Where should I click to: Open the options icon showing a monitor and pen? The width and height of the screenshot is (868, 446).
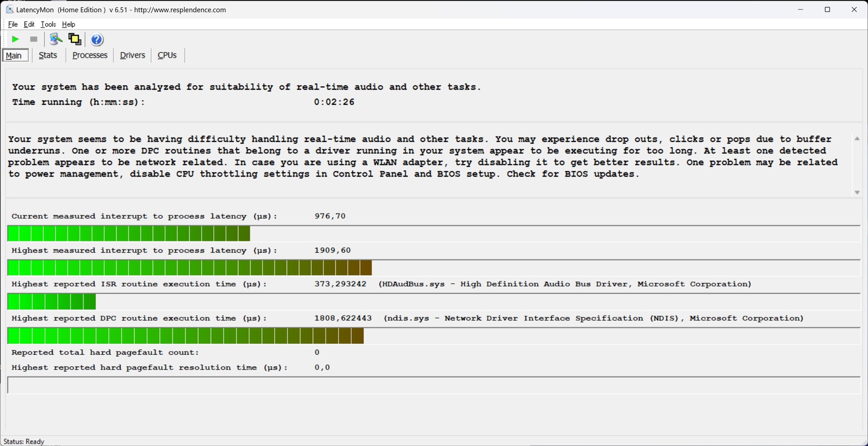[56, 39]
